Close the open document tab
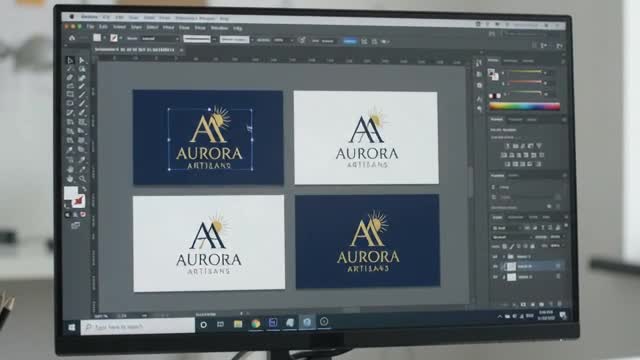Screen dimensions: 640x360 pos(182,50)
